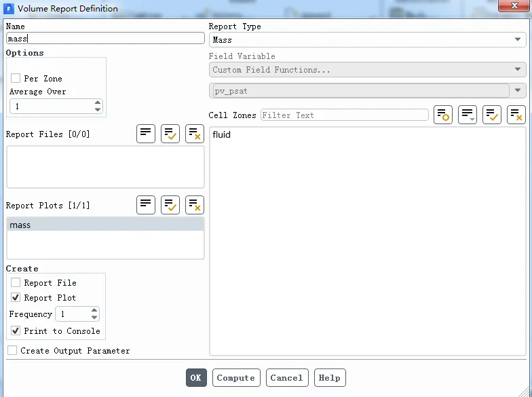The image size is (532, 397).
Task: Select all shown Report Files icon
Action: pos(170,134)
